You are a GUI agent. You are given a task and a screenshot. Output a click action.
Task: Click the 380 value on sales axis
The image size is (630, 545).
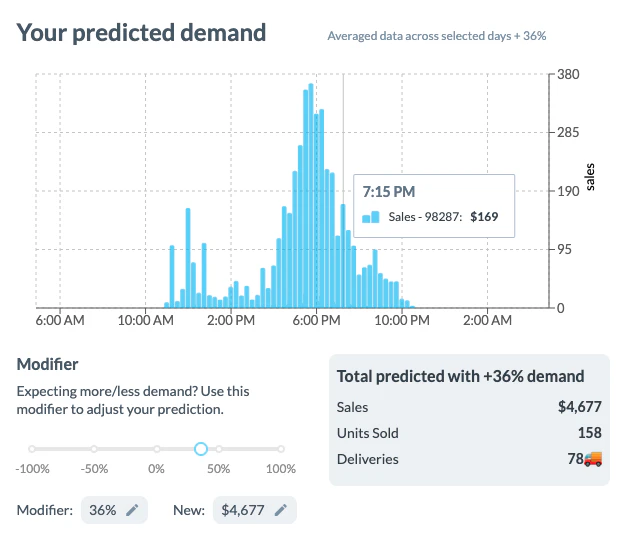[569, 74]
